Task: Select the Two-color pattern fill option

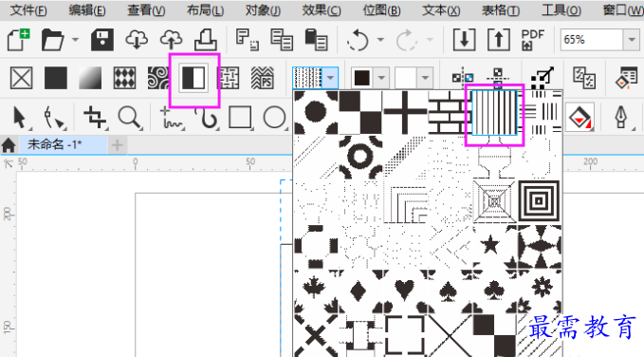Action: coord(193,78)
